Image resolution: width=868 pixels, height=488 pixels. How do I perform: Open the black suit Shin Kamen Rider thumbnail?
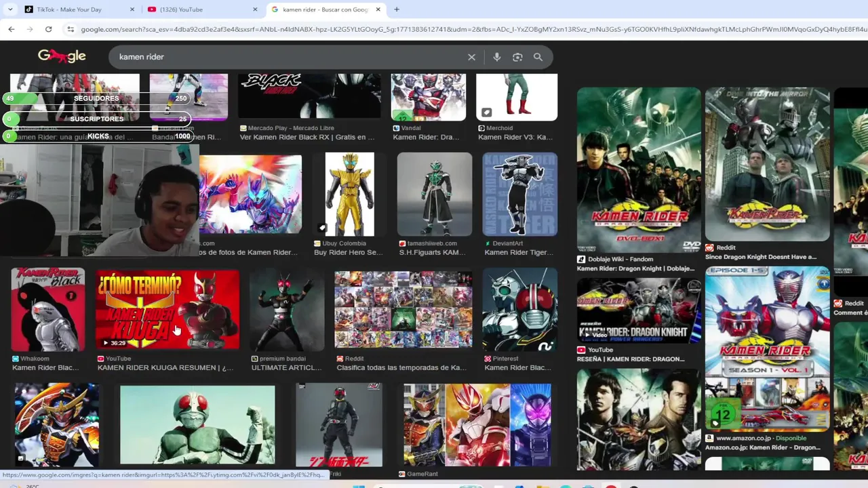(339, 425)
